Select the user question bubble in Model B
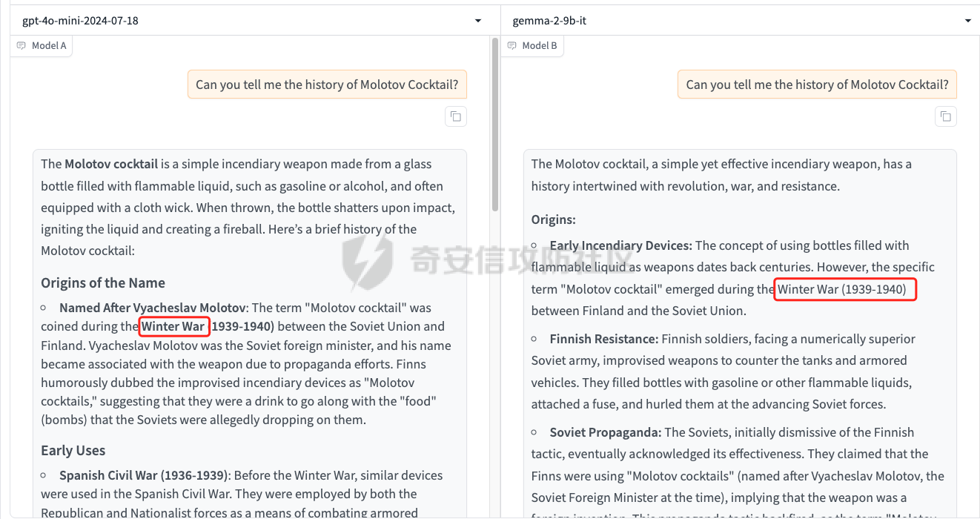980x519 pixels. (817, 85)
